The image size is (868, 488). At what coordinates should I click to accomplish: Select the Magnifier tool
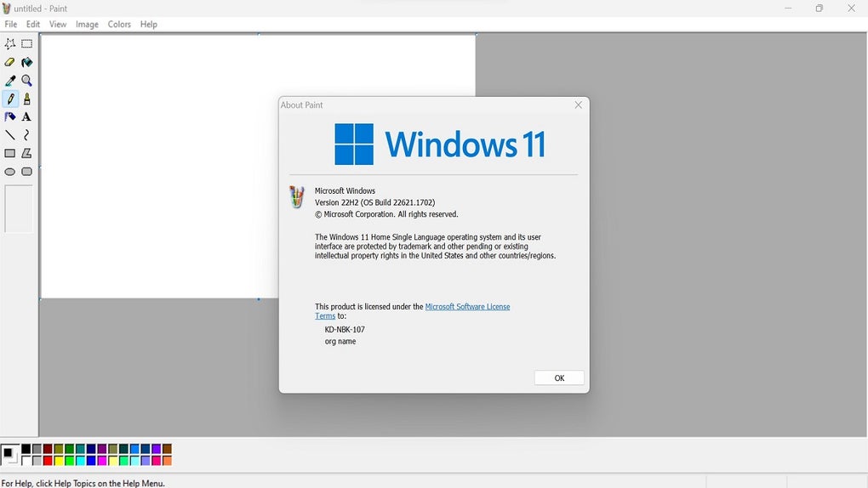click(26, 81)
